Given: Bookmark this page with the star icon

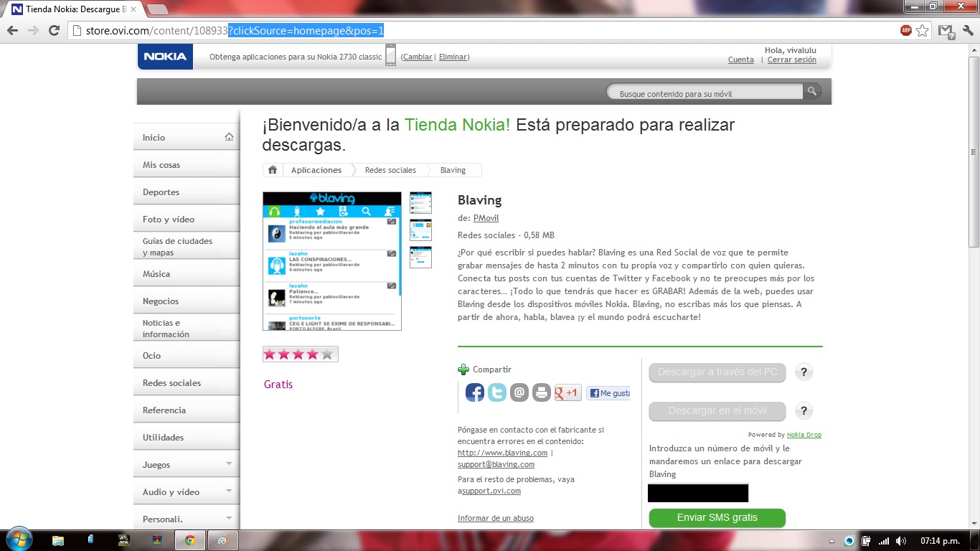Looking at the screenshot, I should (923, 30).
